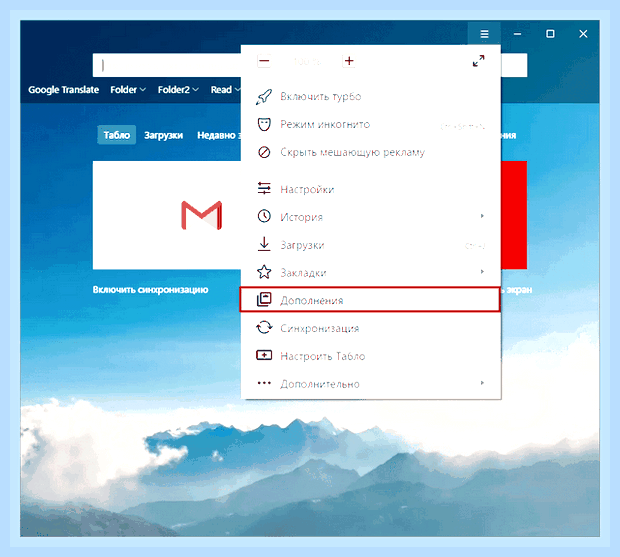Viewport: 620px width, 557px height.
Task: Expand the Folder2 bookmarks dropdown
Action: (x=178, y=90)
